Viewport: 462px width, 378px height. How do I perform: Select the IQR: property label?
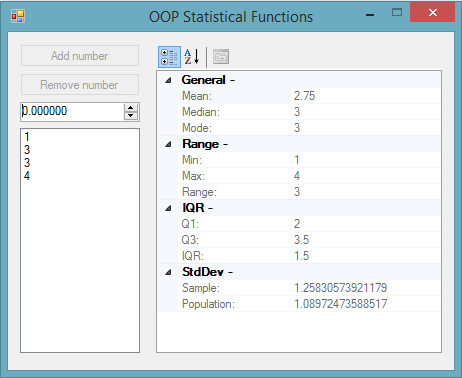[193, 256]
